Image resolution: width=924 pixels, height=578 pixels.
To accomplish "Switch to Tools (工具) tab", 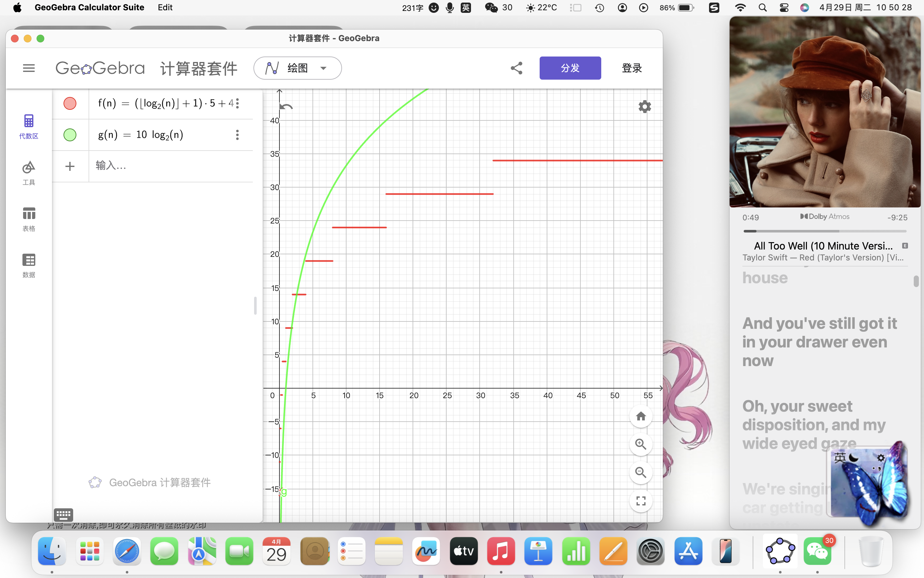I will (29, 173).
